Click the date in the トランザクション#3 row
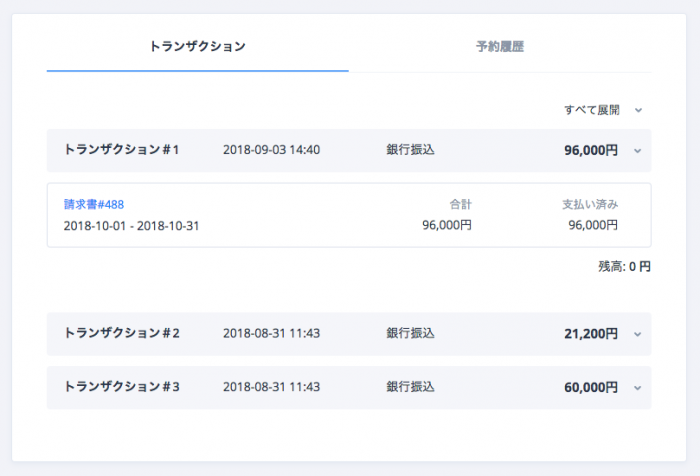Viewport: 700px width, 476px height. [271, 387]
